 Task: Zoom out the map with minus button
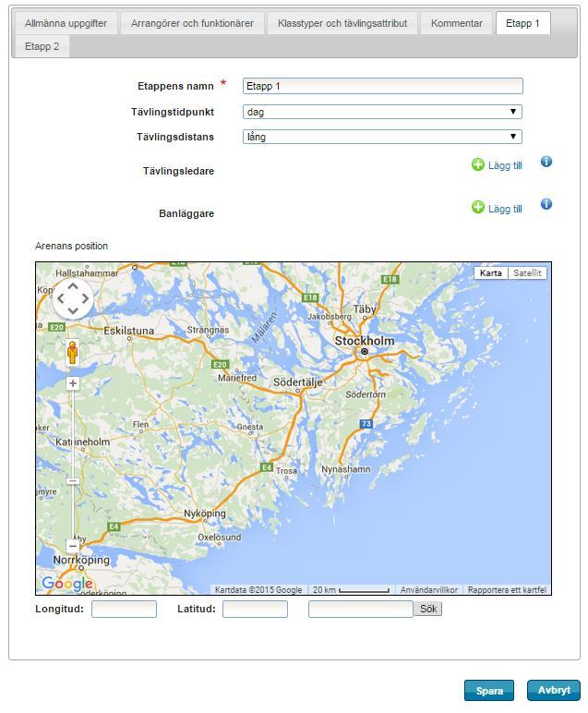tap(73, 546)
